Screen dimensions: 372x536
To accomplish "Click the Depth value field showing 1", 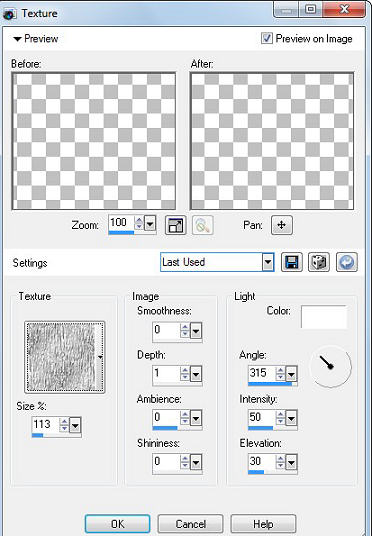I will click(x=166, y=374).
